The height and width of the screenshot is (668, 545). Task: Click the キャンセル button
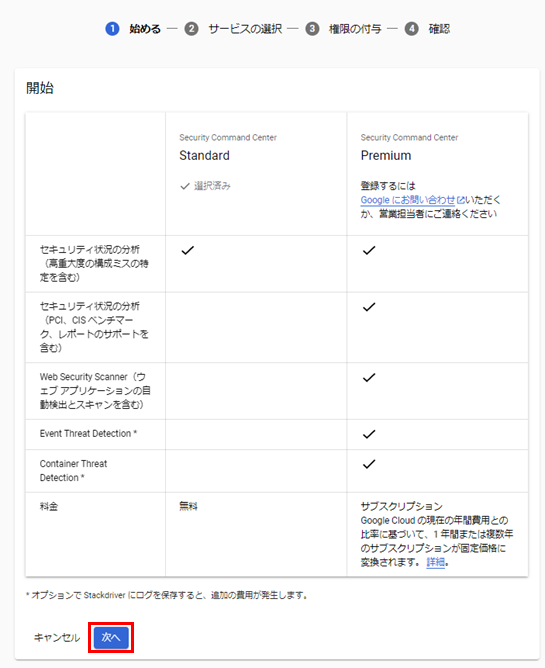pos(57,638)
